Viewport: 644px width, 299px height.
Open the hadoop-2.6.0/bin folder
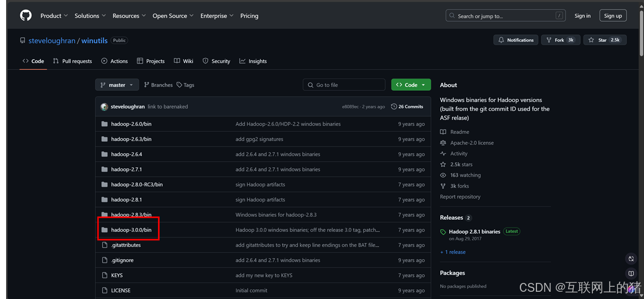131,124
